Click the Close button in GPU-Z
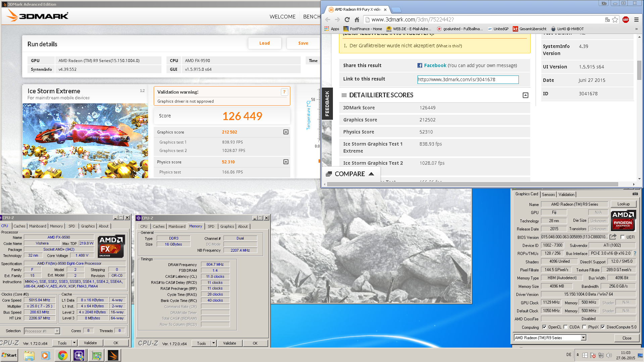 [x=627, y=338]
